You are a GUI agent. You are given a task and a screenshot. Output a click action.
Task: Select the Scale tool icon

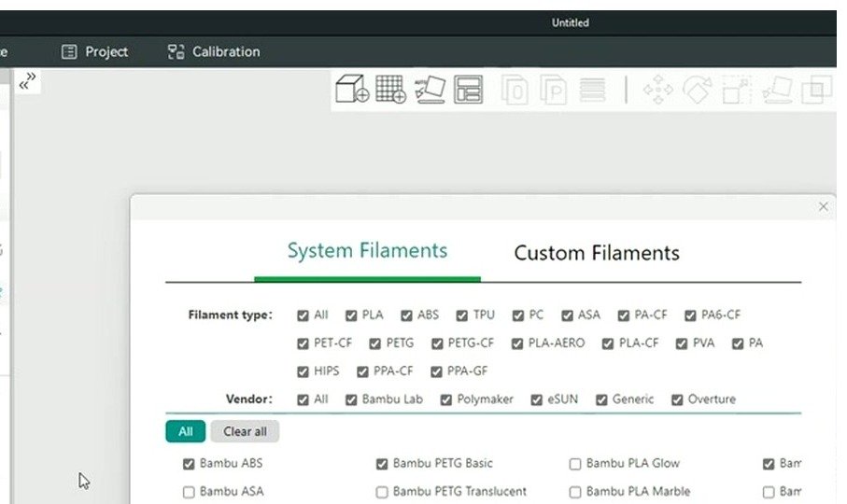pos(737,90)
